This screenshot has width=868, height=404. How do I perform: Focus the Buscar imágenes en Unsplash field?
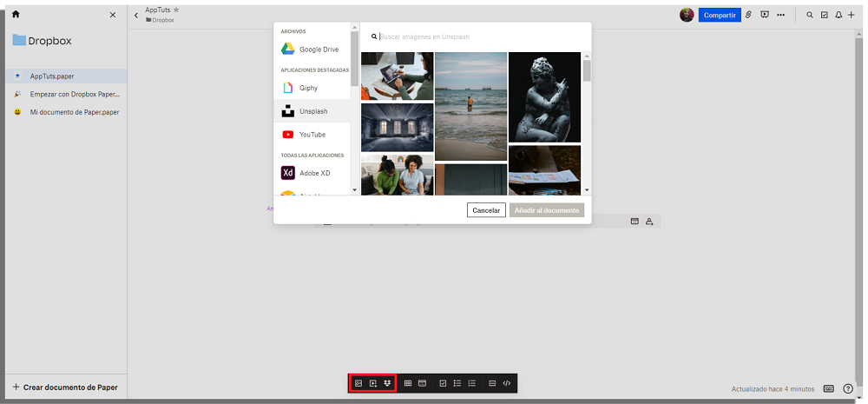pyautogui.click(x=476, y=36)
